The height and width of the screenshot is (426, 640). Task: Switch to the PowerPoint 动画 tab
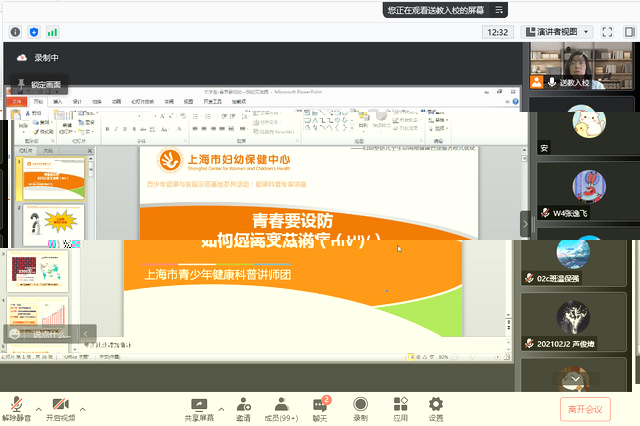click(x=116, y=102)
